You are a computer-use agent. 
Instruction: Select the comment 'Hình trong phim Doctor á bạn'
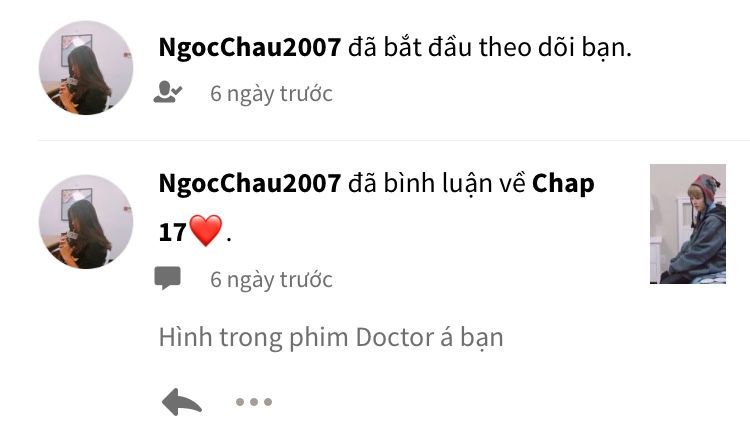point(331,338)
